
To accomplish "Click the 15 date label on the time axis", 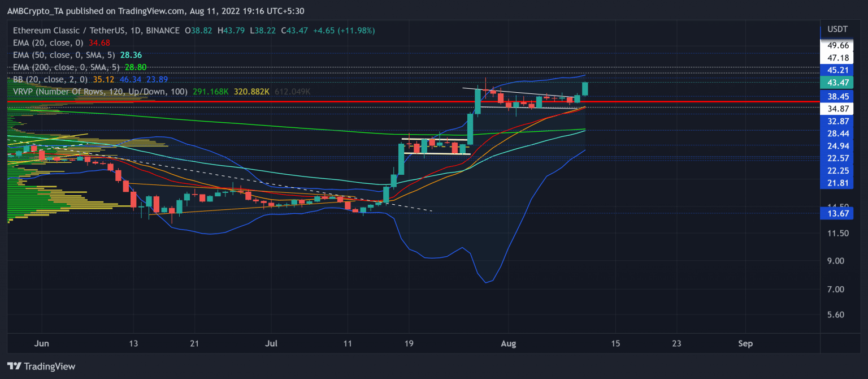I will pos(615,343).
